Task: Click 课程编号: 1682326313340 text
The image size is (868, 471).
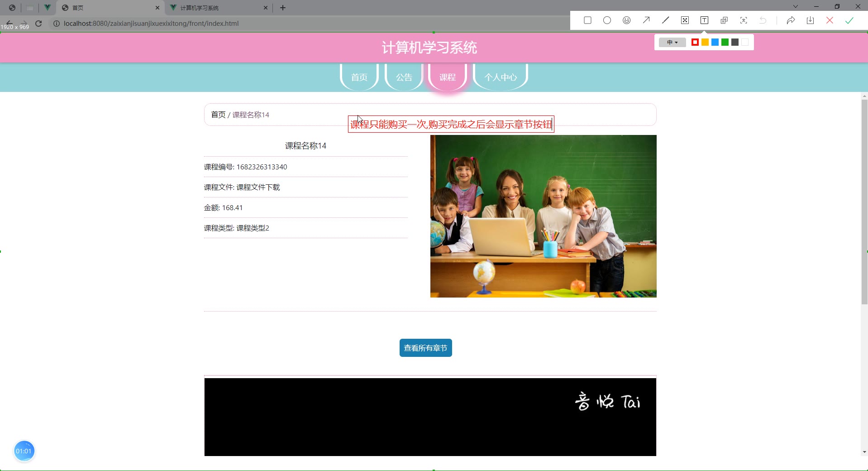Action: (x=245, y=167)
